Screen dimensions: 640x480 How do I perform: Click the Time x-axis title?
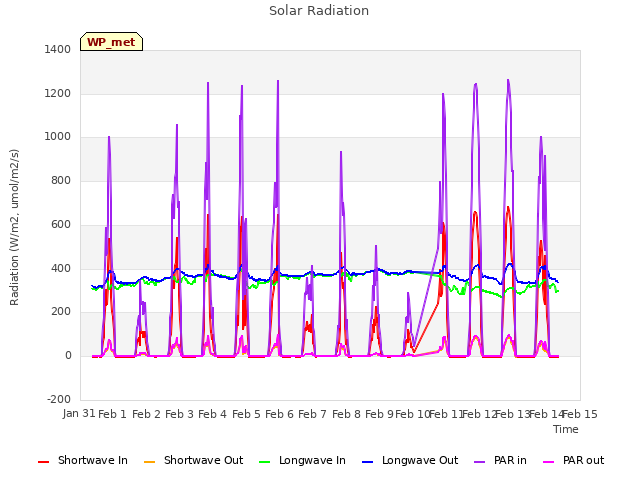(x=566, y=429)
